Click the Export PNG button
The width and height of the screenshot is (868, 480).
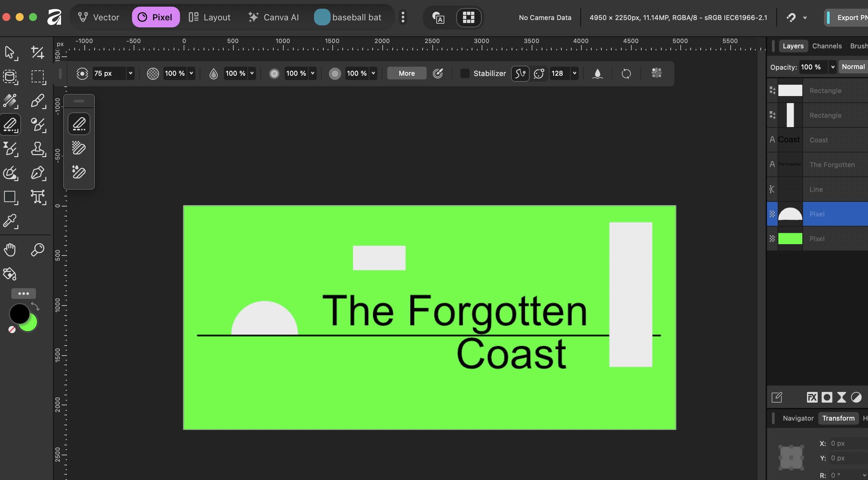point(849,17)
